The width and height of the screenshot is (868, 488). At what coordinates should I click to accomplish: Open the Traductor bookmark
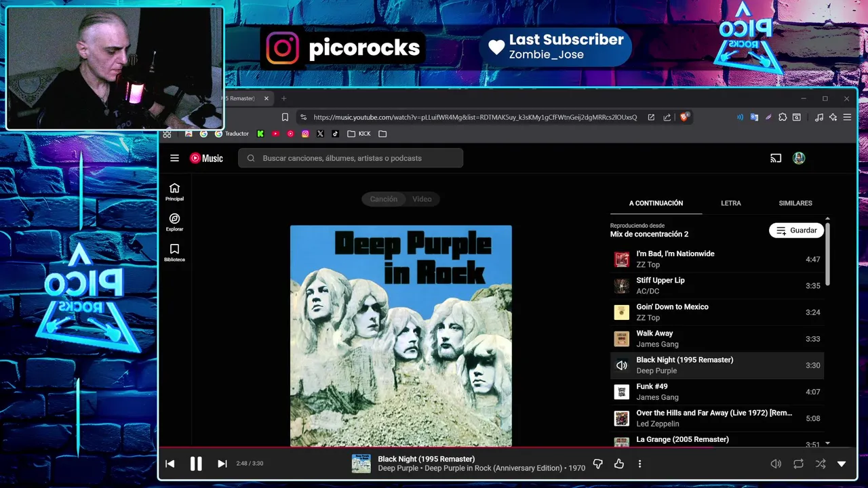point(232,134)
